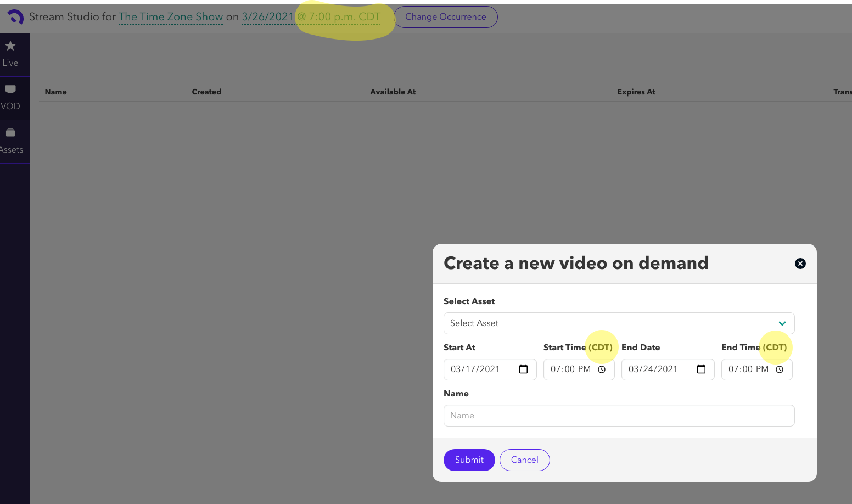852x504 pixels.
Task: Expand the Select Asset dropdown
Action: (x=619, y=323)
